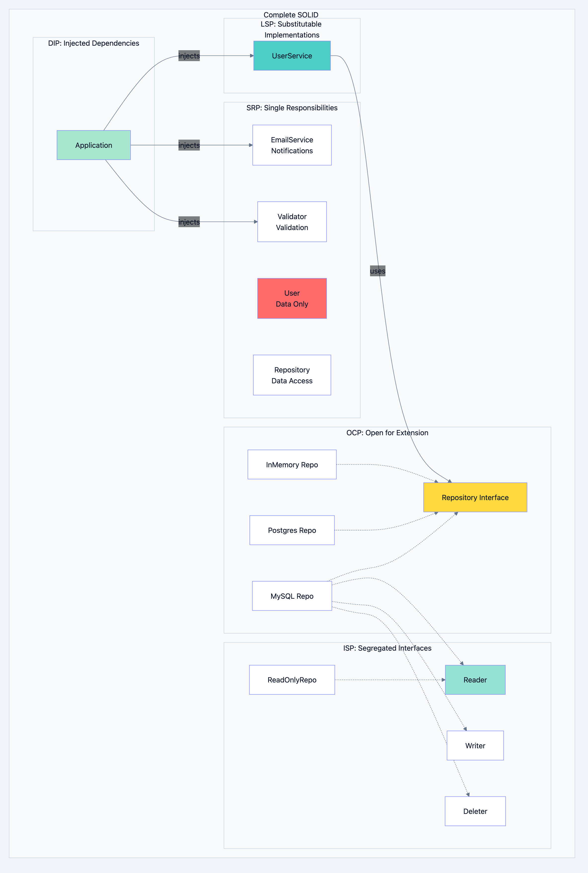Select the red User Data Only node
Screen dimensions: 588x873
point(292,298)
